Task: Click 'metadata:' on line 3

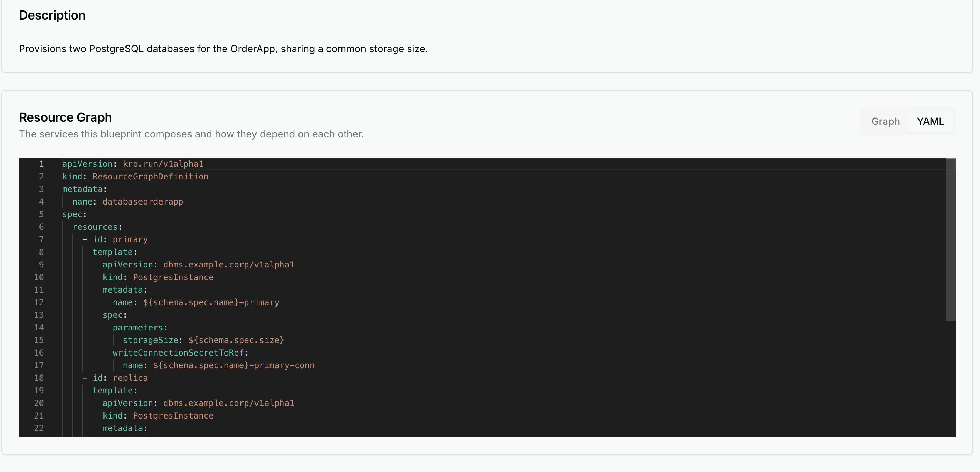Action: tap(85, 189)
